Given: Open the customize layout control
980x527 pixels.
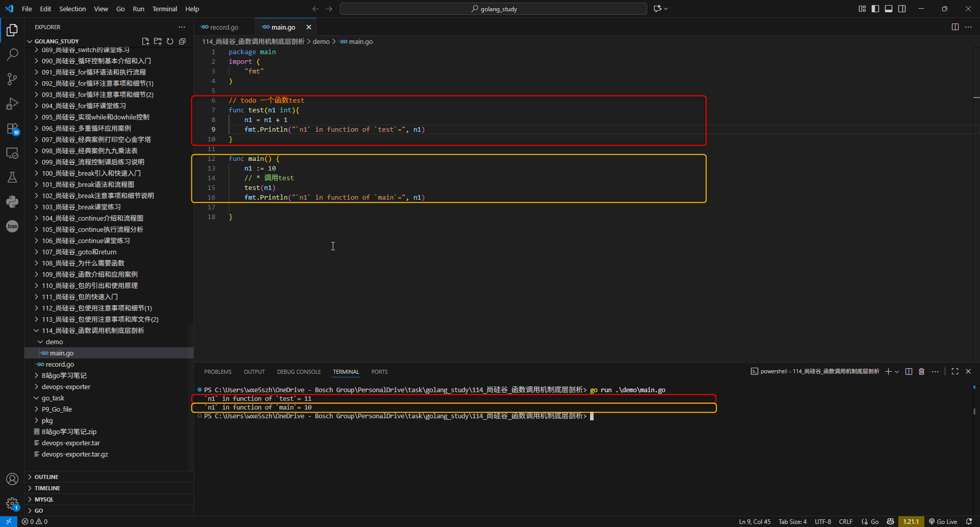Looking at the screenshot, I should click(862, 9).
